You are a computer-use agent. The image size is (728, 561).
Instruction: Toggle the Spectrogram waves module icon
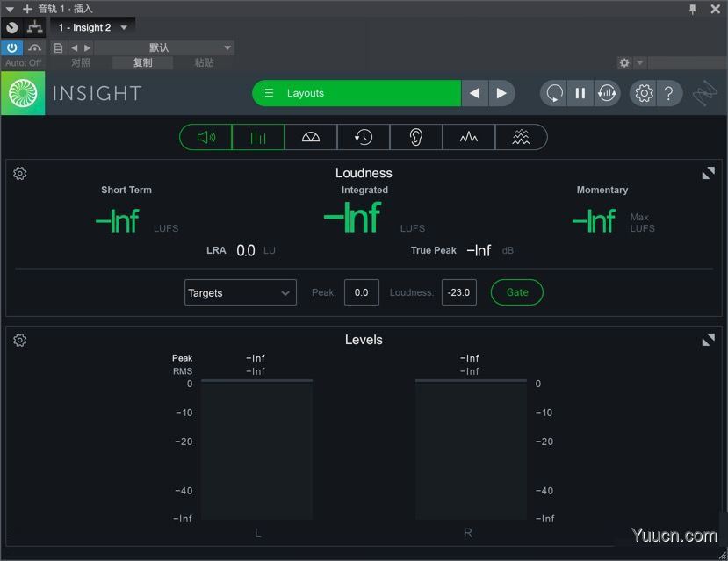click(521, 137)
